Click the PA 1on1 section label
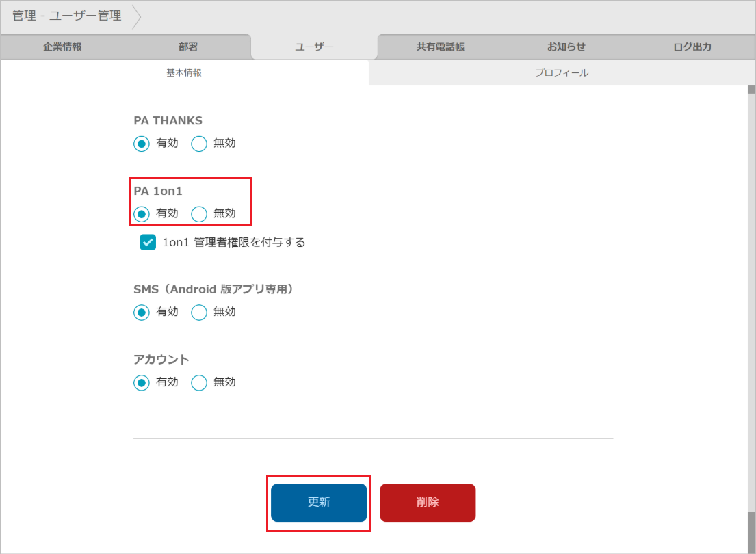Image resolution: width=756 pixels, height=554 pixels. tap(158, 191)
